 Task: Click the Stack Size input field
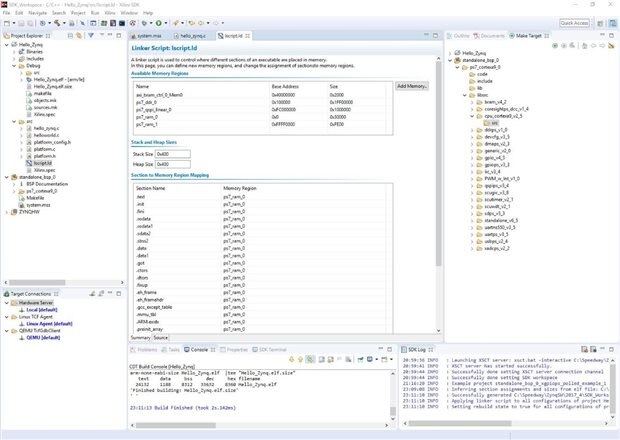point(173,154)
